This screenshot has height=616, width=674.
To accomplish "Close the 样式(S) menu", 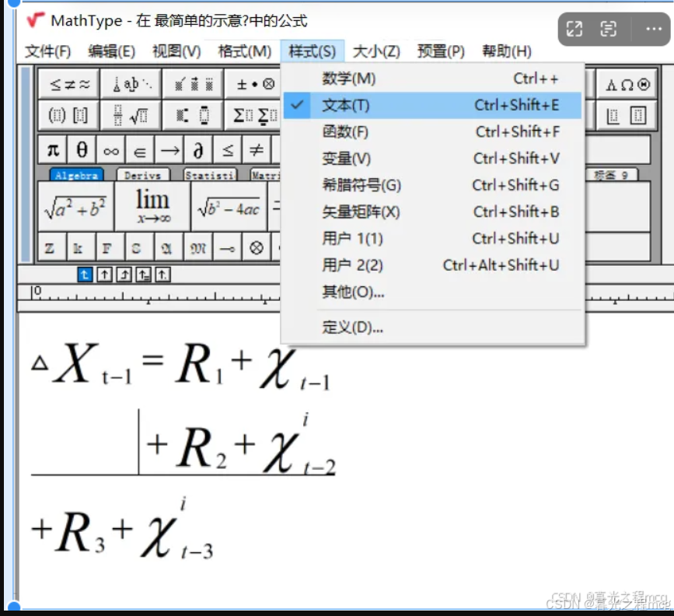I will [x=312, y=51].
